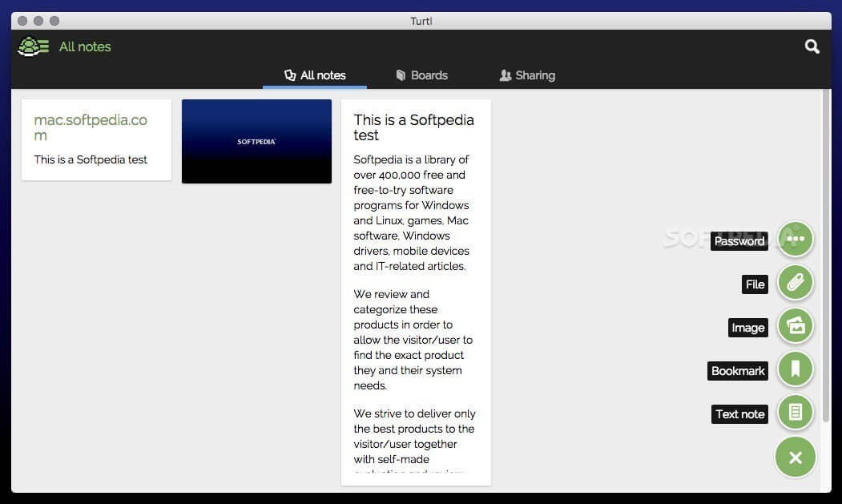This screenshot has height=504, width=842.
Task: Close the add-note menu with X button
Action: pyautogui.click(x=795, y=458)
